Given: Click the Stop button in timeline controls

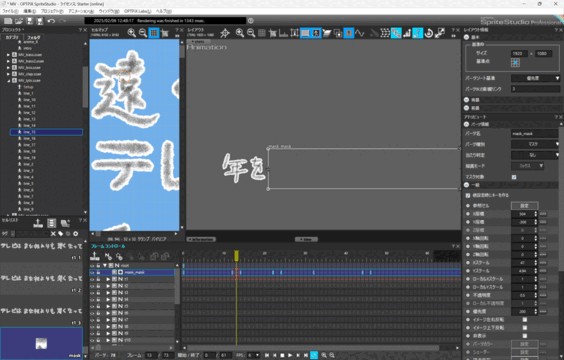Looking at the screenshot, I should click(x=282, y=355).
